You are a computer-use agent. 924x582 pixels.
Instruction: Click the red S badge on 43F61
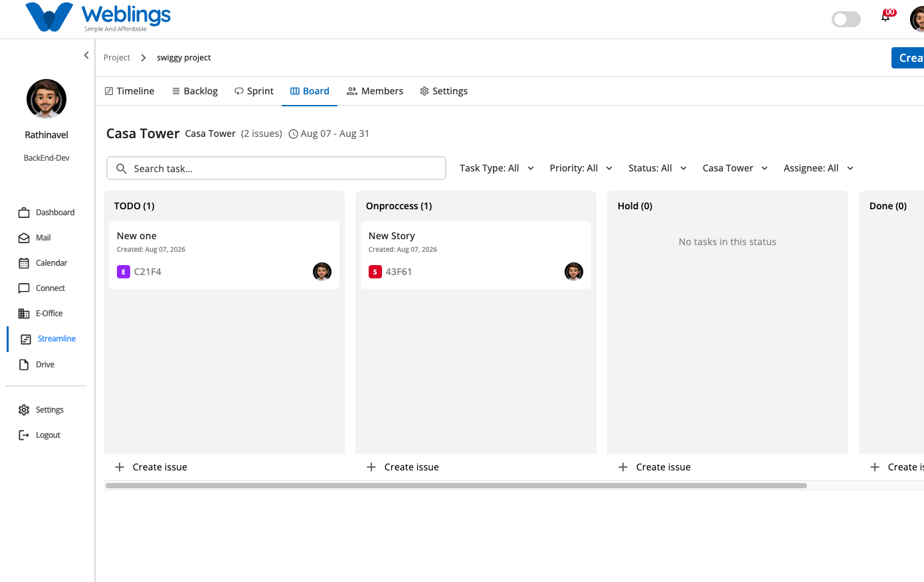coord(375,272)
